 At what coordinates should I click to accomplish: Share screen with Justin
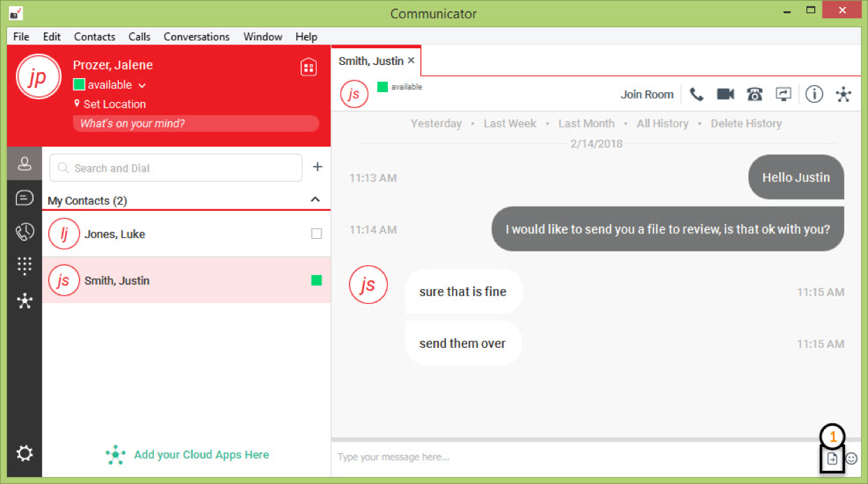783,94
